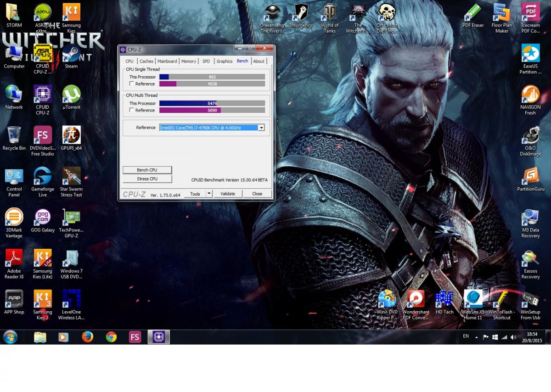Show hidden system tray icons

[476, 337]
